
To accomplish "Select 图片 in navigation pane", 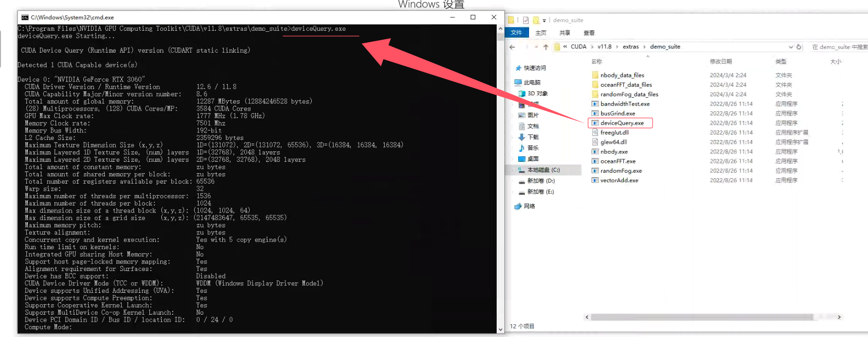I will pos(533,115).
